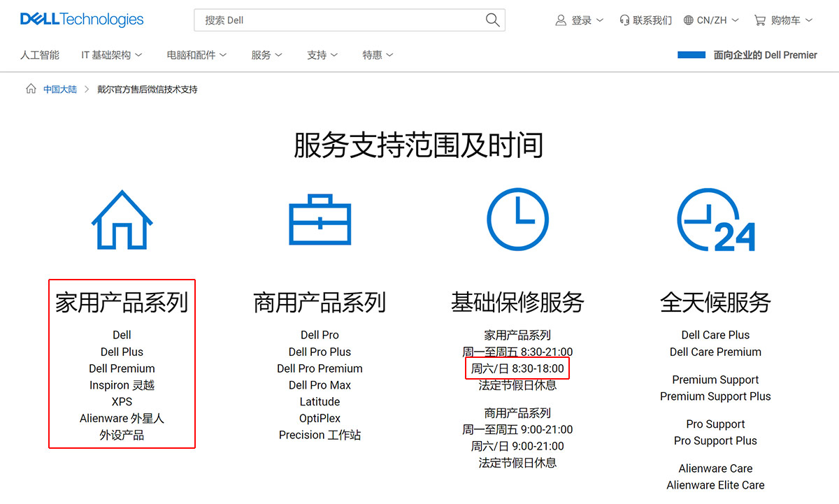The width and height of the screenshot is (839, 504).
Task: Click the blue briefcase icon
Action: click(x=320, y=220)
